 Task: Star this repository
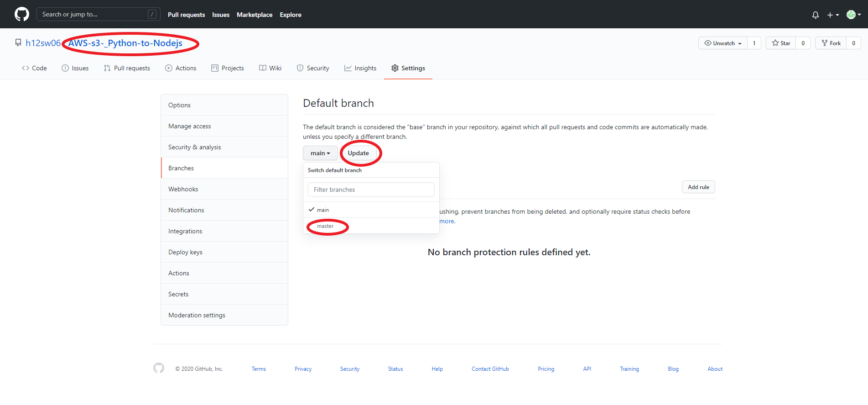(781, 43)
